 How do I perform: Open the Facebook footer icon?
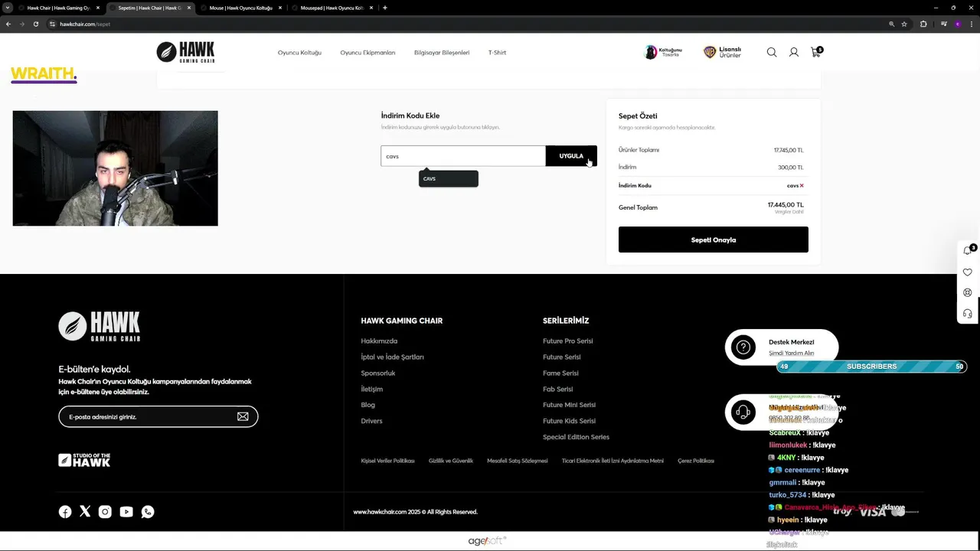[x=65, y=512]
